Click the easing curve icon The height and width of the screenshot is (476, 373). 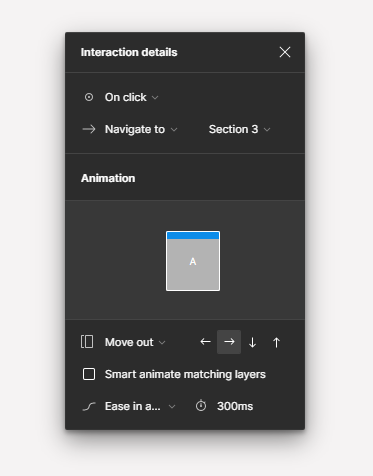tap(89, 406)
